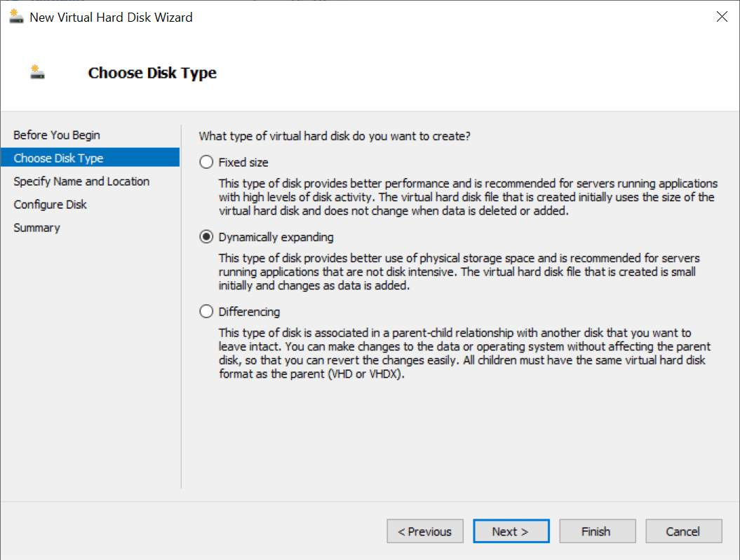
Task: Select the Differencing disk radio button
Action: [206, 311]
